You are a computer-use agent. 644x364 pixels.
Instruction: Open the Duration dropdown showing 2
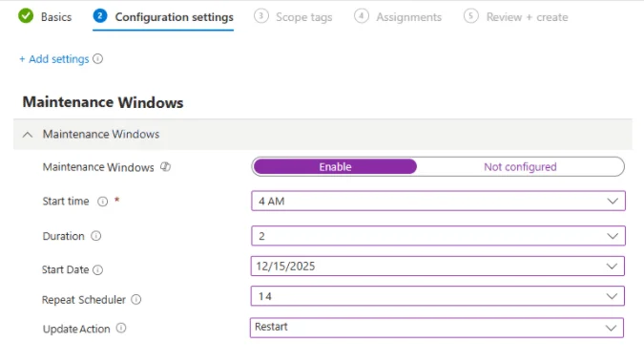(438, 236)
